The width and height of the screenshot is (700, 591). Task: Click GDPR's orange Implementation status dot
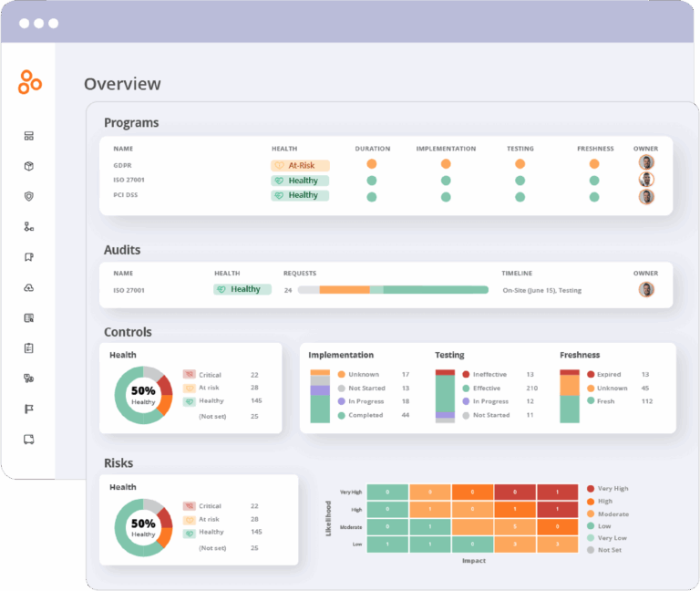[446, 164]
